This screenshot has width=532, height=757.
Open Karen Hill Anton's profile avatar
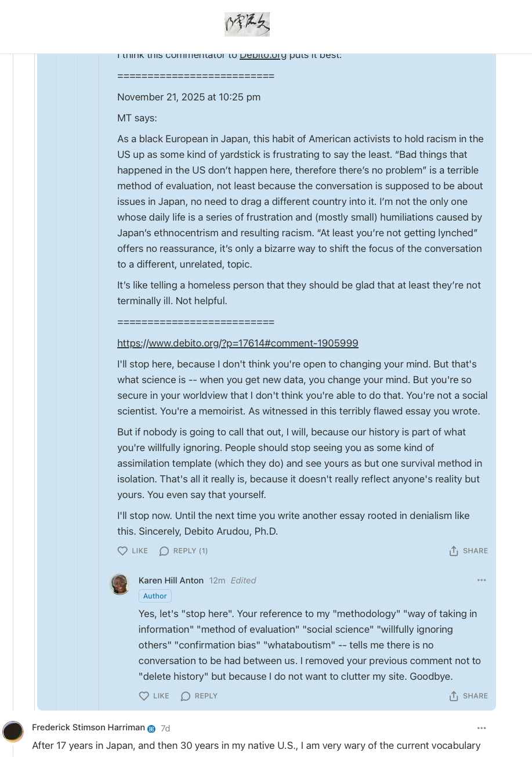tap(120, 584)
